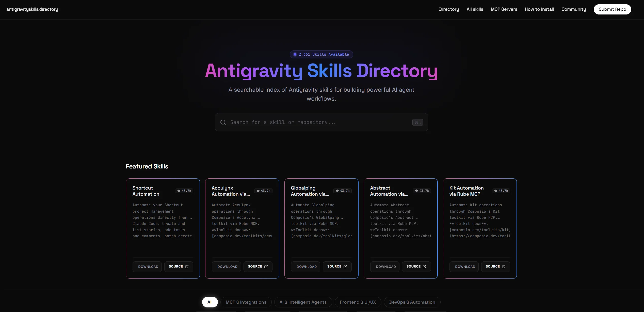Click the search magnifier icon
The image size is (644, 312).
[x=223, y=122]
